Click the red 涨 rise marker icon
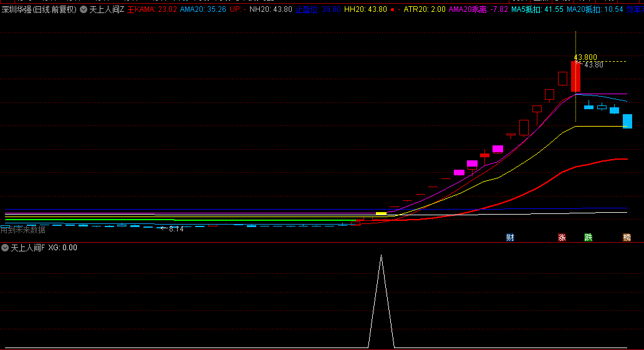This screenshot has width=644, height=350. [x=562, y=237]
